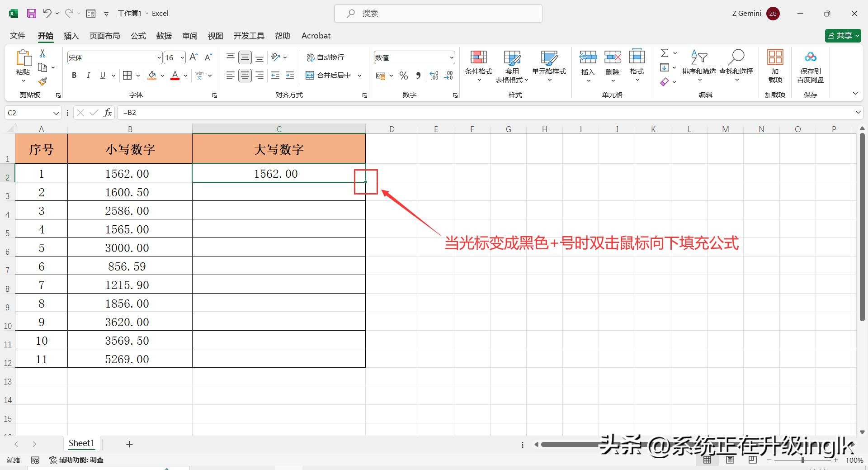Click the AutoSum sigma icon
This screenshot has height=470, width=868.
(x=665, y=53)
